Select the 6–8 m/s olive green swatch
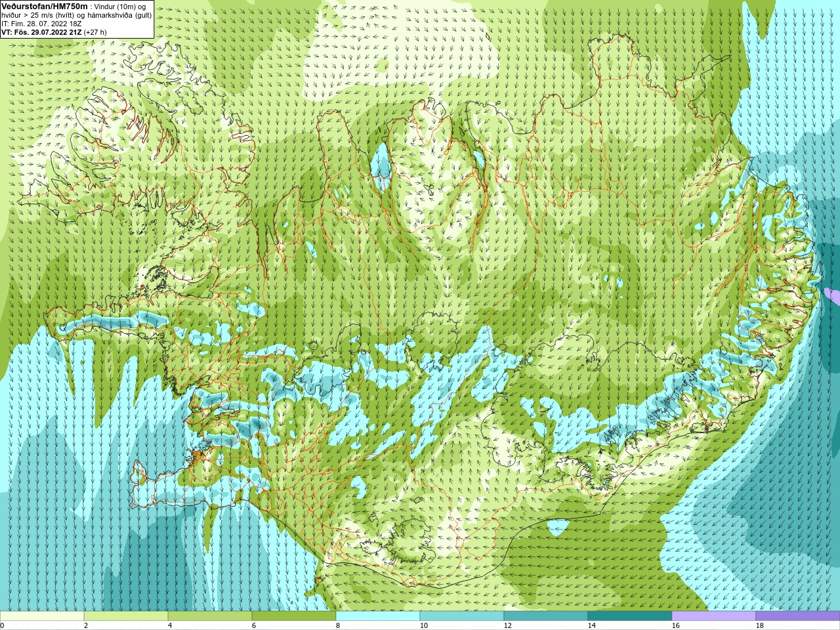This screenshot has height=630, width=840. [x=294, y=616]
